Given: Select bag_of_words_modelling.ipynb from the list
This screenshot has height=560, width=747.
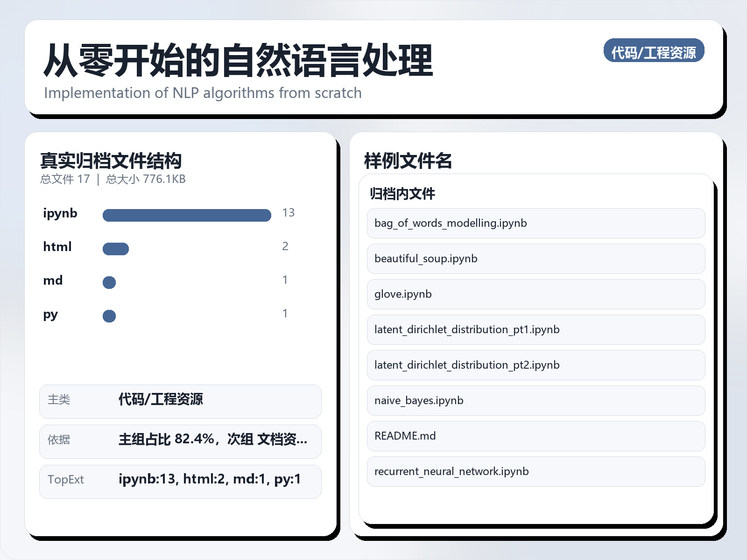Looking at the screenshot, I should (536, 223).
